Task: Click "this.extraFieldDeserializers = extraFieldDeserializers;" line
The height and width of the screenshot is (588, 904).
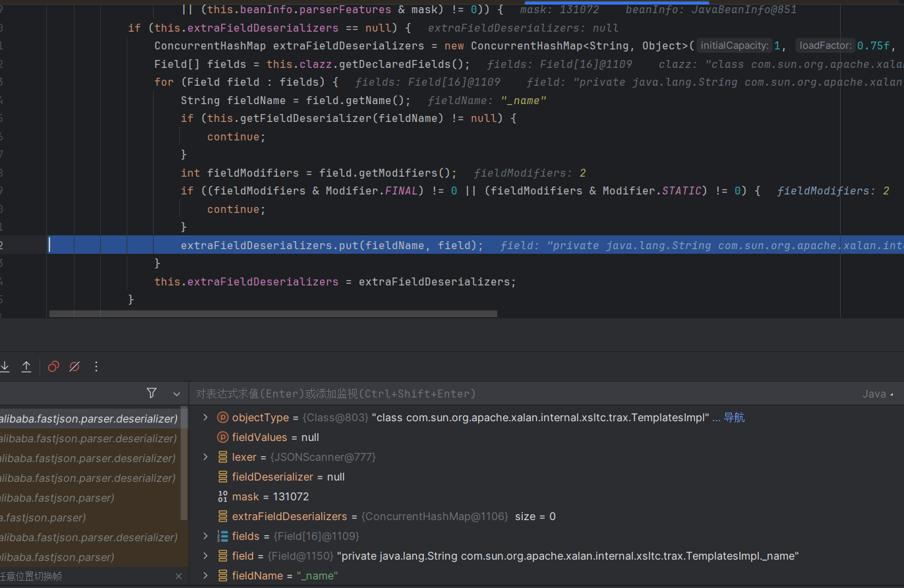Action: click(x=335, y=281)
